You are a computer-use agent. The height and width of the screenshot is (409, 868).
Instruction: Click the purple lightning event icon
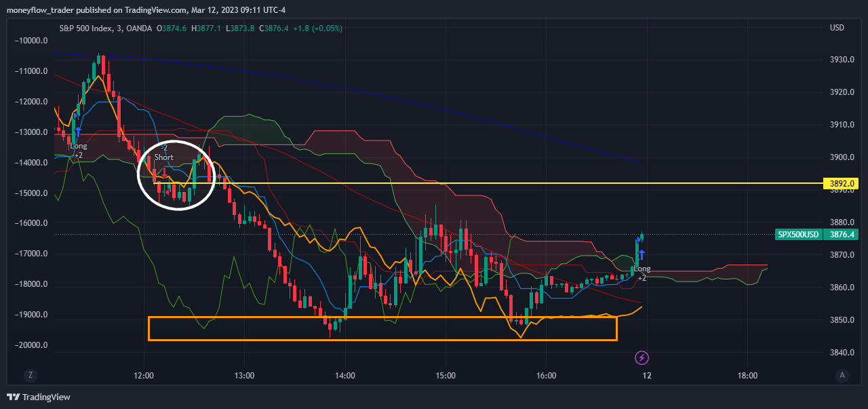642,357
